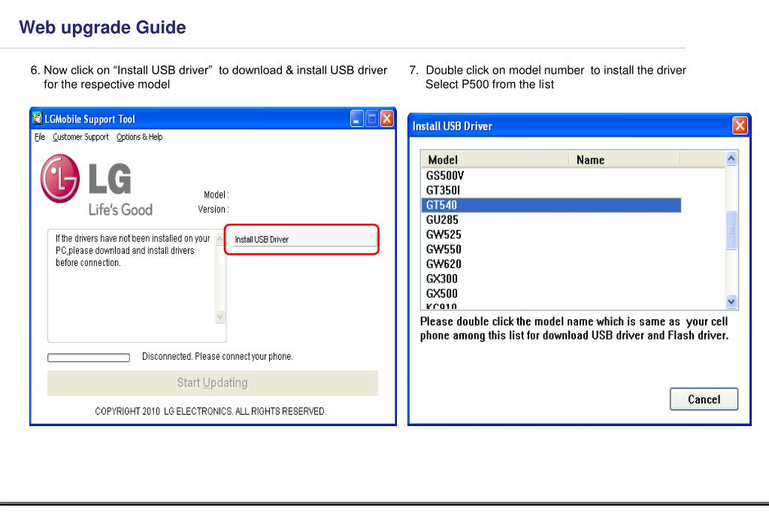Click the model list scroll-up arrow
Screen dimensions: 769x532
click(731, 159)
